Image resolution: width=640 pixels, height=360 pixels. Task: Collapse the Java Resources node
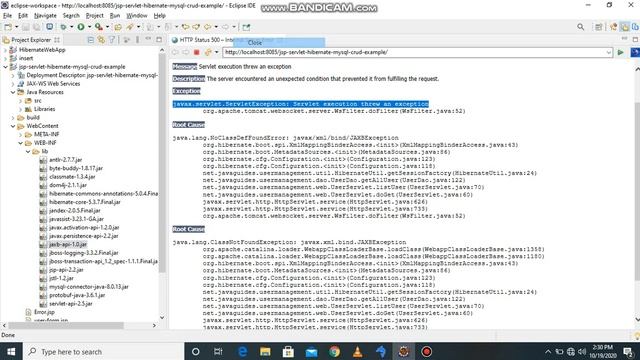pyautogui.click(x=13, y=92)
